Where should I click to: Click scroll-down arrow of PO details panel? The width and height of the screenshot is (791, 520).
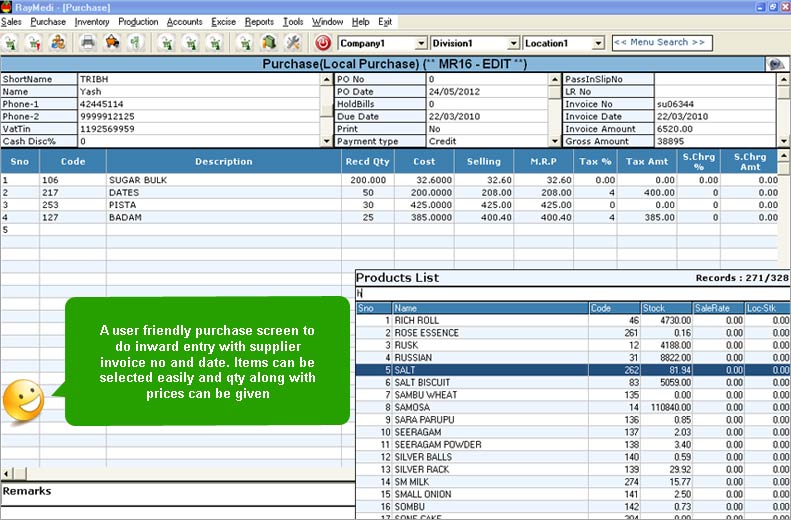pos(554,142)
